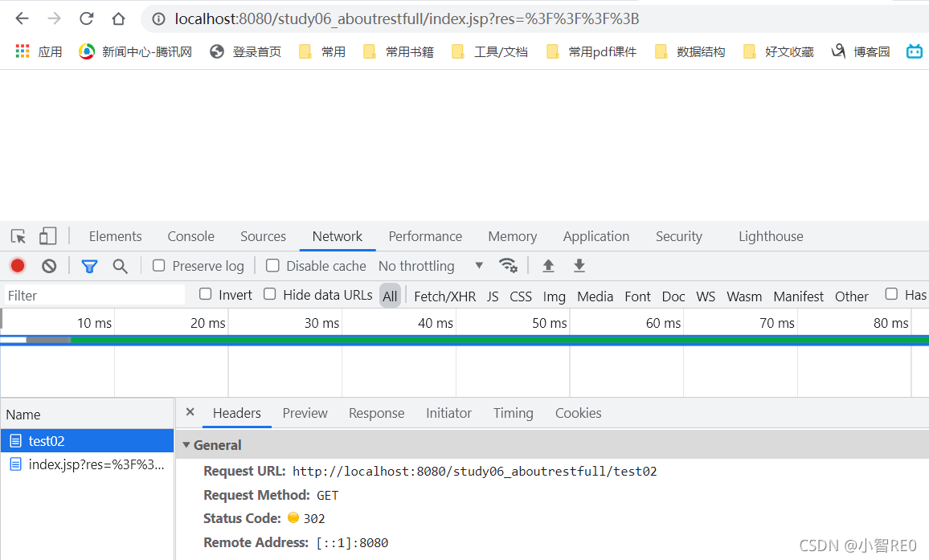The height and width of the screenshot is (560, 929).
Task: Open the Response tab of request details
Action: coord(377,413)
